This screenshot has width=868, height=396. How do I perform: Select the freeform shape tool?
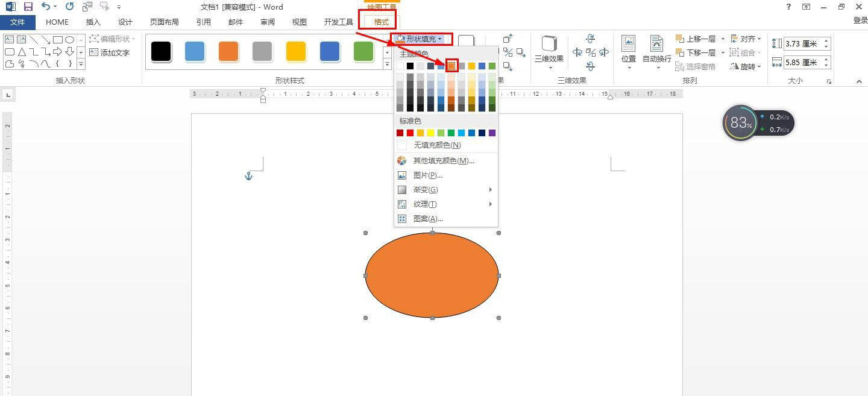point(10,64)
